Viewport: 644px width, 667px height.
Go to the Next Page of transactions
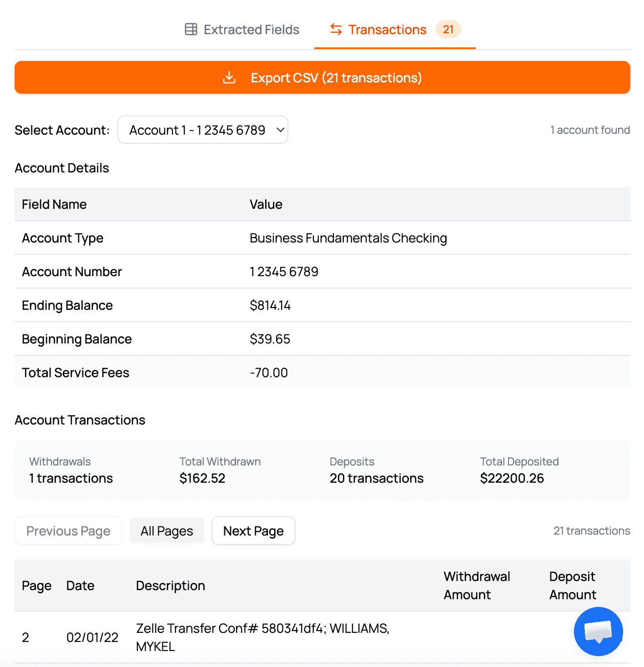(x=253, y=531)
